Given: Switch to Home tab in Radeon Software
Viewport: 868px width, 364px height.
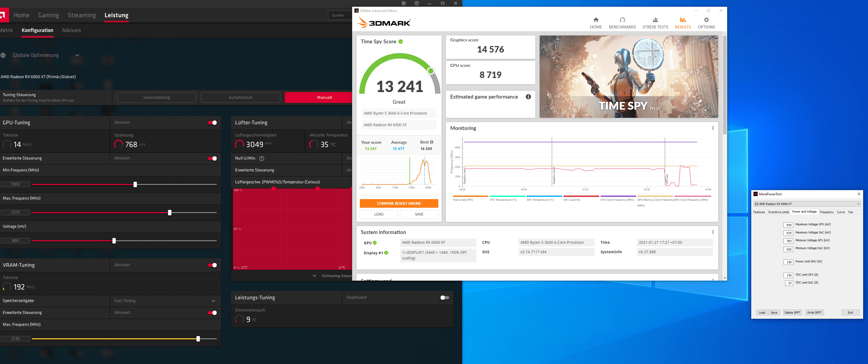Looking at the screenshot, I should pos(21,15).
